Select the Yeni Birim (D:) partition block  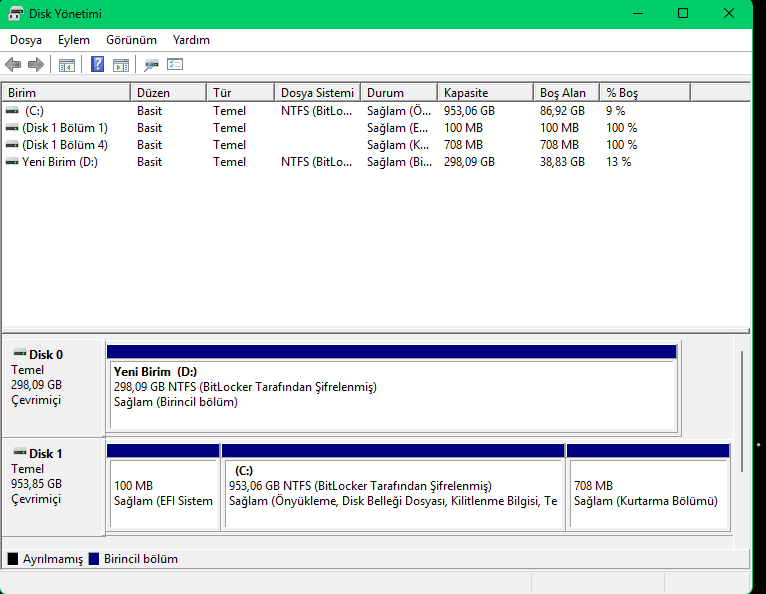[392, 388]
